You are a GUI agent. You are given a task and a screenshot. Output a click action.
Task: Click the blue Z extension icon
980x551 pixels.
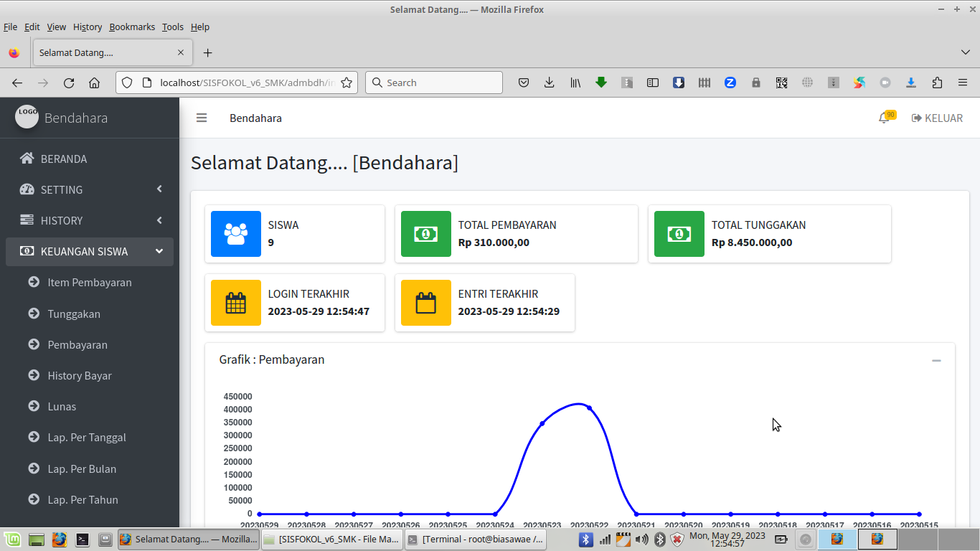click(730, 83)
